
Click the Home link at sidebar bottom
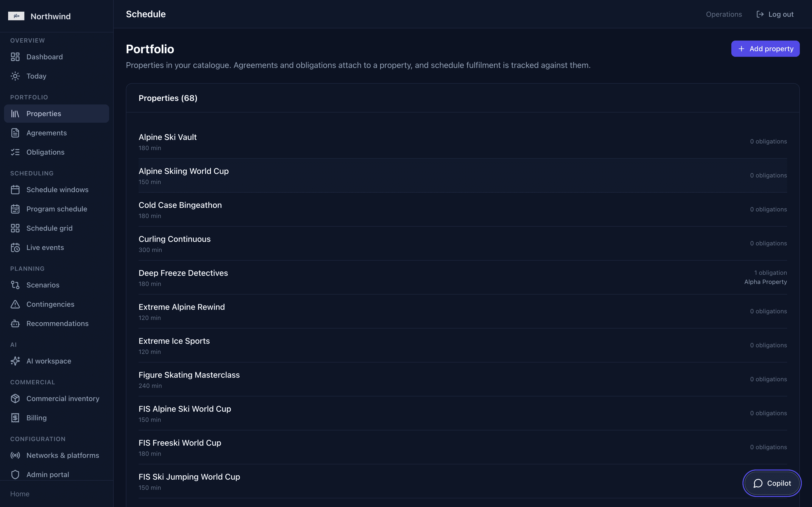coord(20,494)
